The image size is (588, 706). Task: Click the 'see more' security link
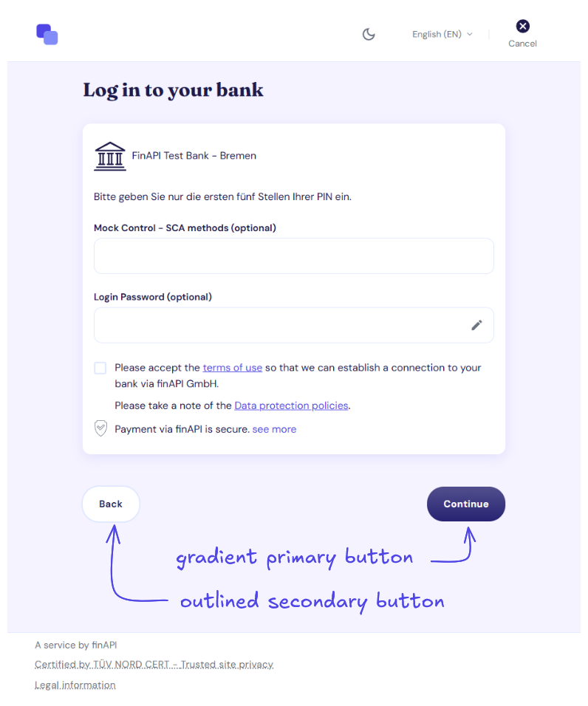click(x=274, y=429)
